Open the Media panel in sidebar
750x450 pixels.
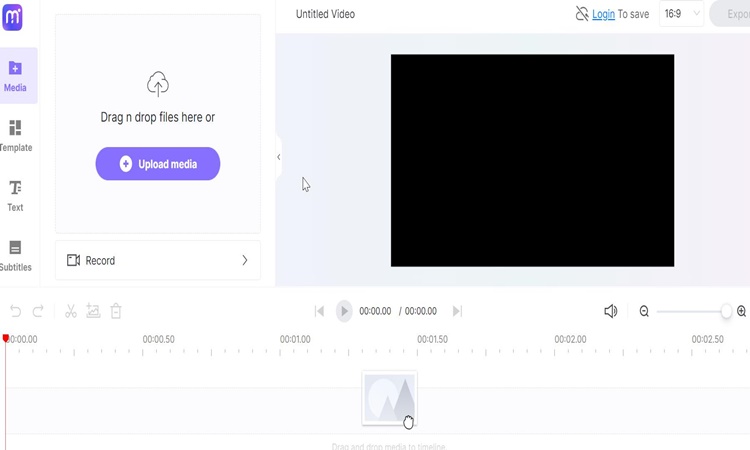point(16,76)
